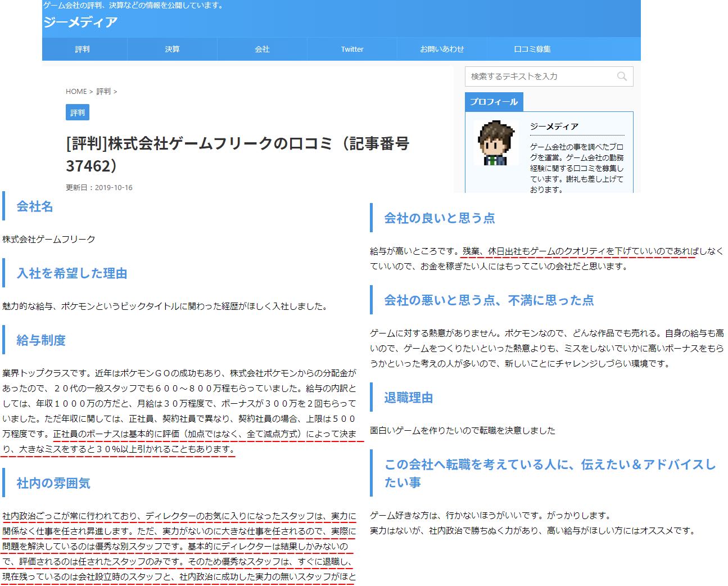728x586 pixels.
Task: Click the HOME breadcrumb link
Action: [x=76, y=92]
